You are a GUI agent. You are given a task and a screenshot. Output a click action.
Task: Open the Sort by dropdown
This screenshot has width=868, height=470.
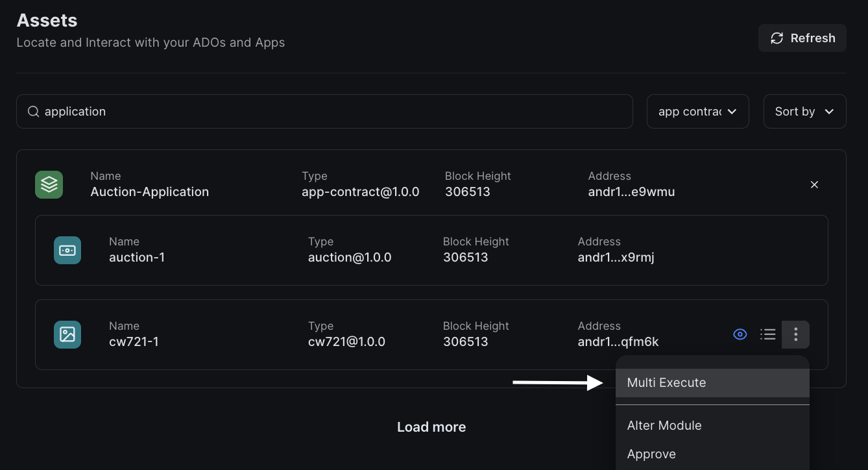[804, 112]
